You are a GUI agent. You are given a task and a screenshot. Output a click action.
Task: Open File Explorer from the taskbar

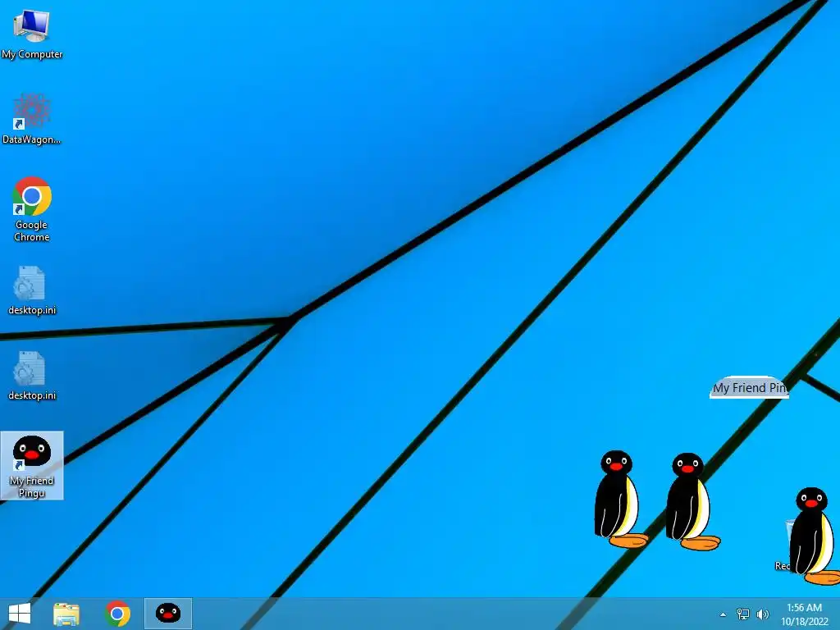(x=66, y=614)
